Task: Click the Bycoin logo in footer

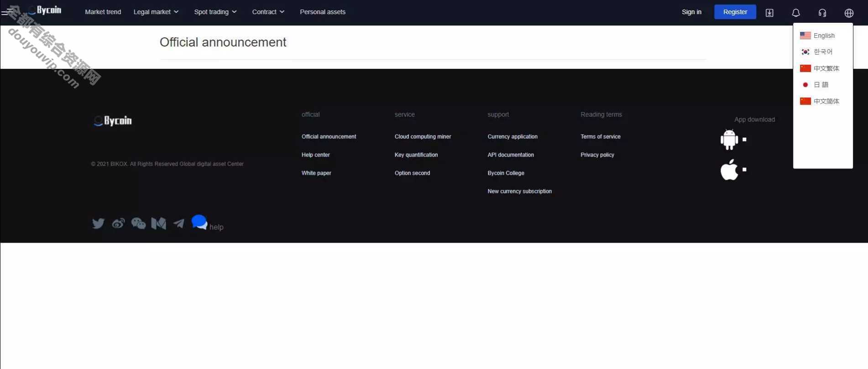Action: 113,120
